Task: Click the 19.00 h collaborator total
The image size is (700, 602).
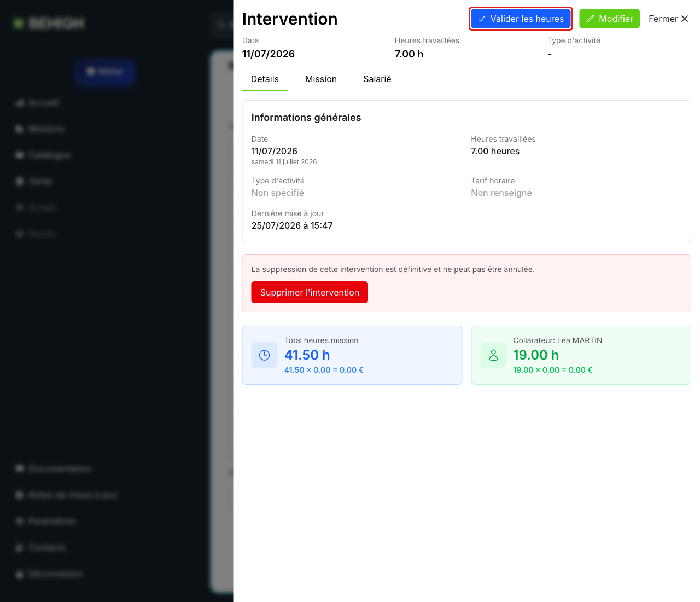Action: pos(536,355)
